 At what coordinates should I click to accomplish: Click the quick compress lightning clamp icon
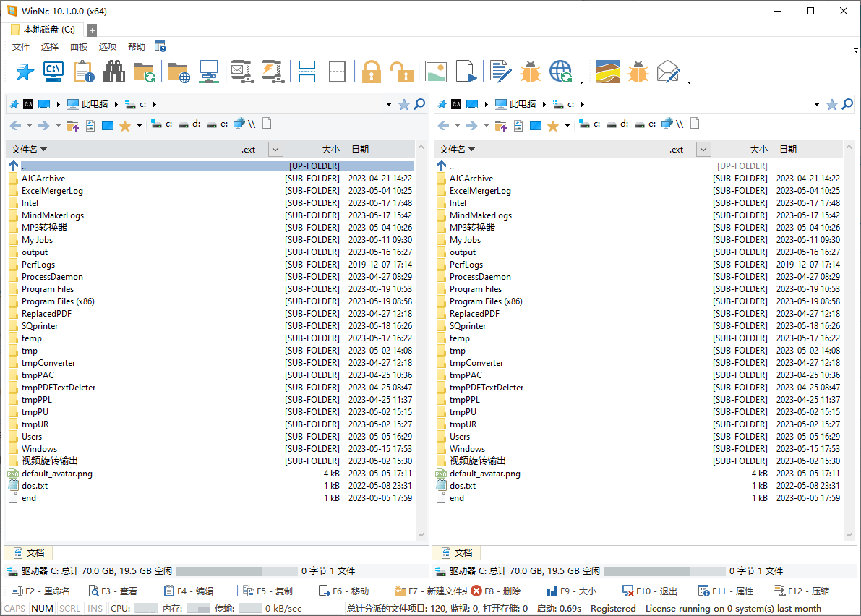pyautogui.click(x=273, y=72)
